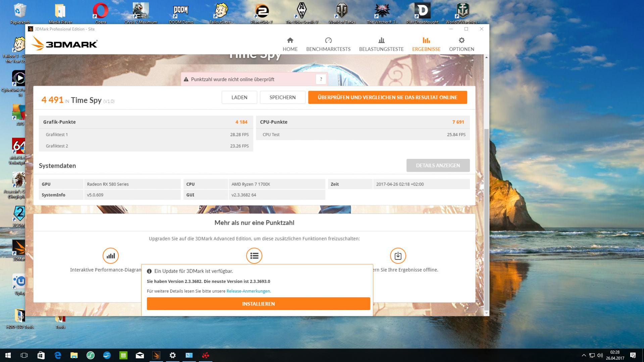Open The Witcher 3 desktop shortcut

point(382,13)
